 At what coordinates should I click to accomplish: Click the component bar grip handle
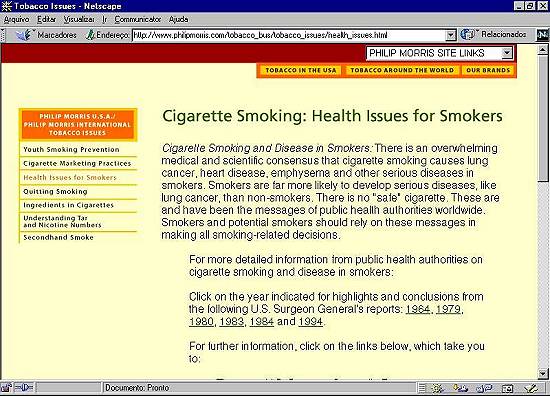(422, 388)
